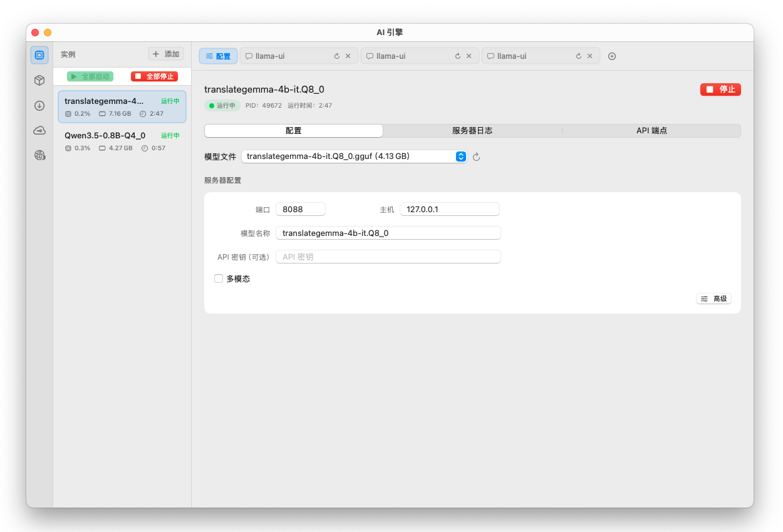Click the API 密钥 input field
Screen dimensions: 783x532
pyautogui.click(x=388, y=257)
